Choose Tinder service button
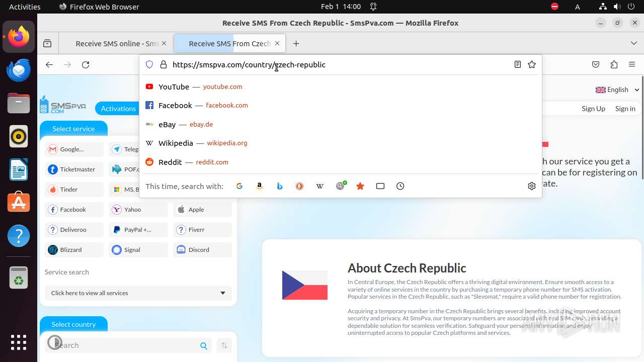Screen dimensions: 644x362 (x=74, y=190)
